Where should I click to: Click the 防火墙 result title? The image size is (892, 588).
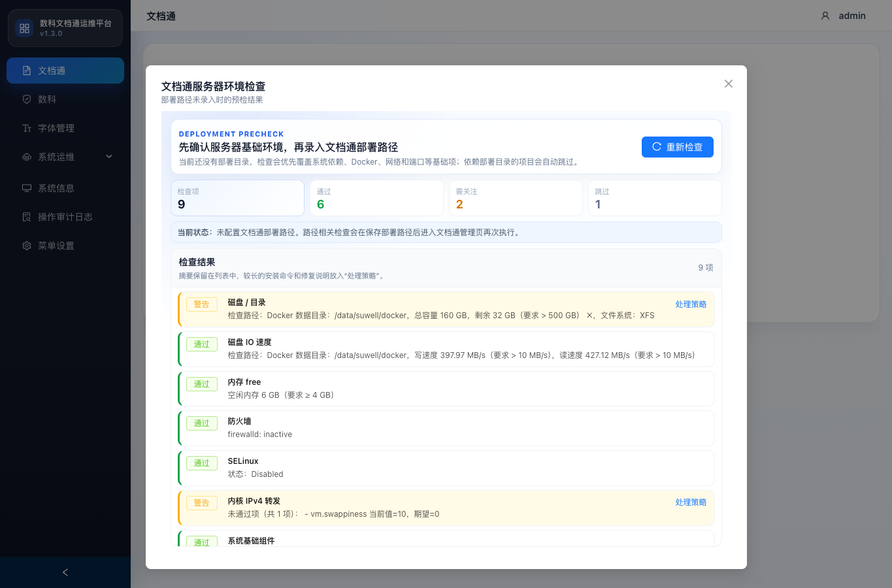tap(239, 421)
